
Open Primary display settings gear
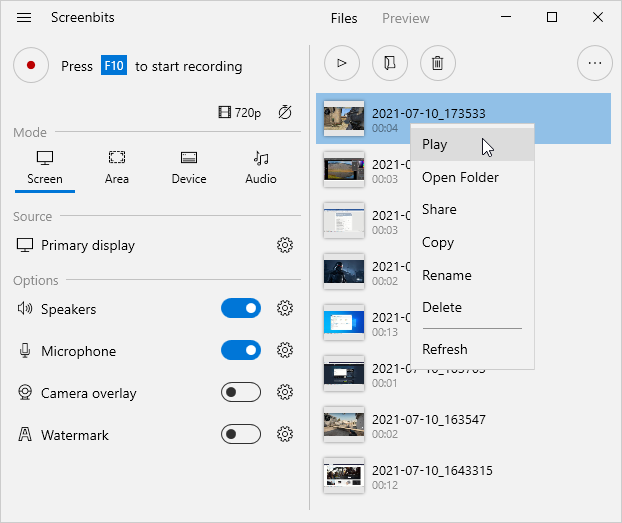pos(285,245)
